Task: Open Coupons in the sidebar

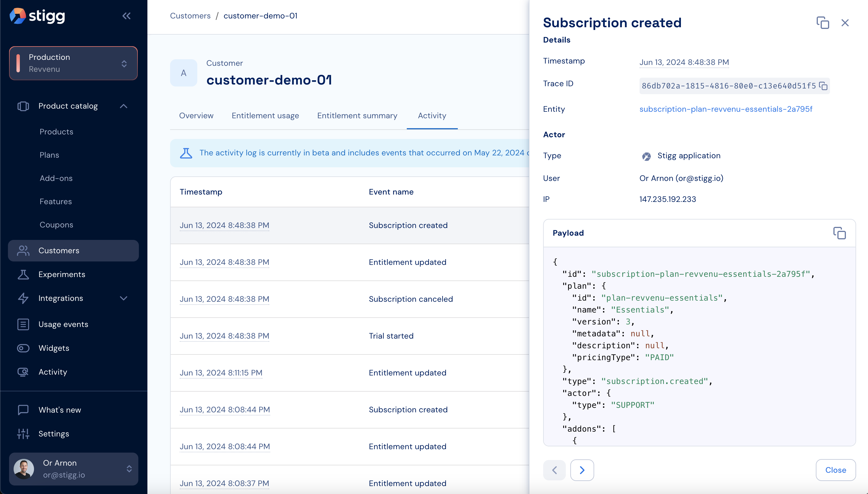Action: coord(56,225)
